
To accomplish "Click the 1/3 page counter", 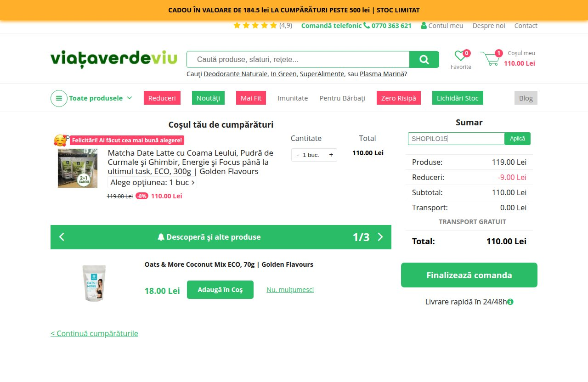I will pyautogui.click(x=361, y=237).
